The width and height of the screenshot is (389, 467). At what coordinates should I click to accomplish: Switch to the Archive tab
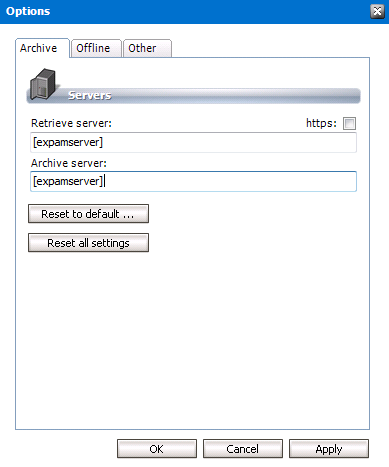coord(42,48)
